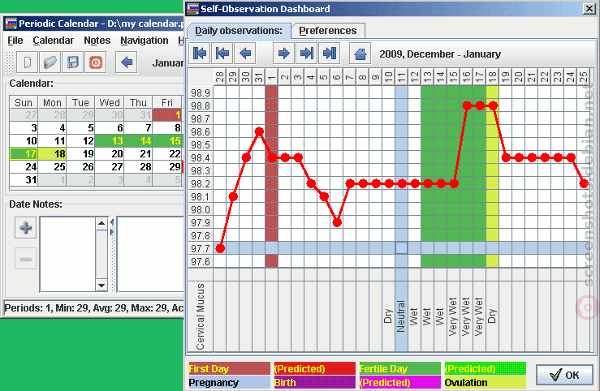The width and height of the screenshot is (600, 391).
Task: Open calendar file folder icon
Action: tap(50, 62)
